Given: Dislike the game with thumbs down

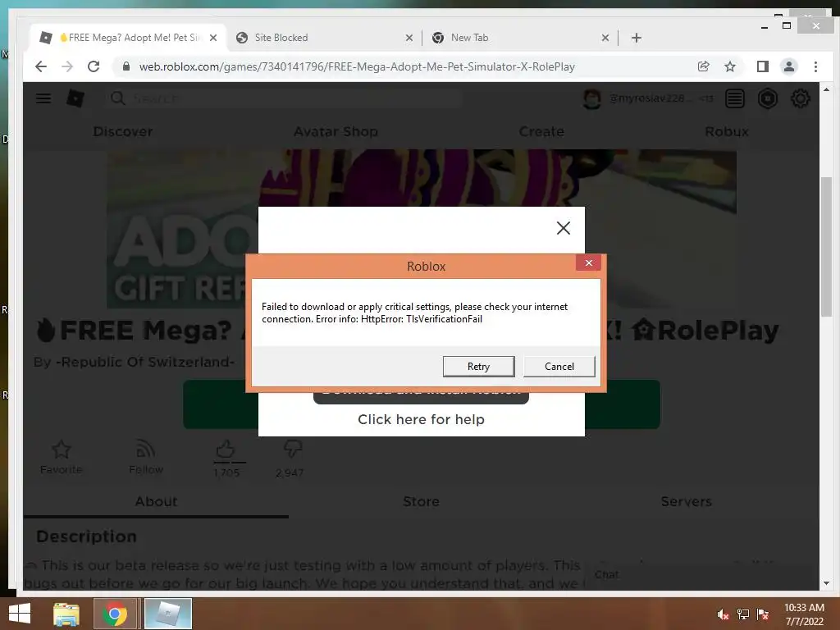Looking at the screenshot, I should [293, 450].
